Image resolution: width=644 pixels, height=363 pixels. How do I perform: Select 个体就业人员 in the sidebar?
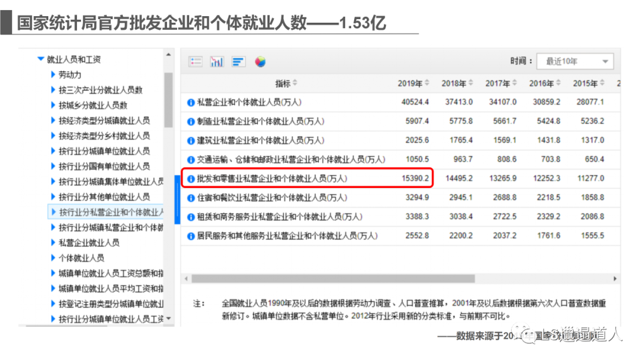81,257
